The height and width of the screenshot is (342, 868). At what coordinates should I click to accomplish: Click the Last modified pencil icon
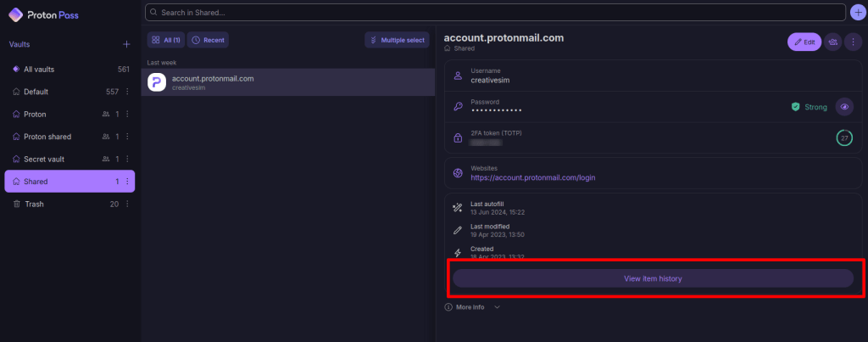[457, 230]
